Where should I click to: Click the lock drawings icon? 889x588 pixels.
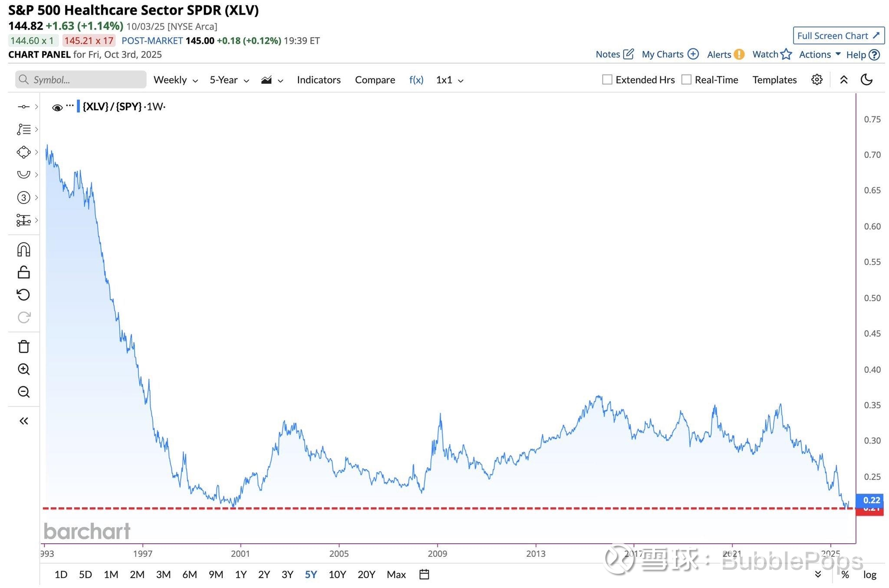point(23,272)
